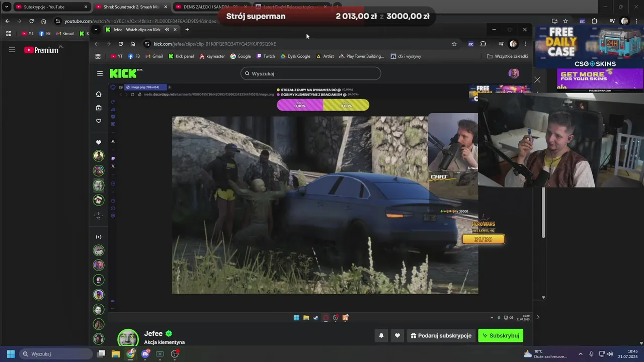This screenshot has height=362, width=644.
Task: Switch to the DENIS ZAŁĘCKI I SANDRA tab
Action: [211, 7]
